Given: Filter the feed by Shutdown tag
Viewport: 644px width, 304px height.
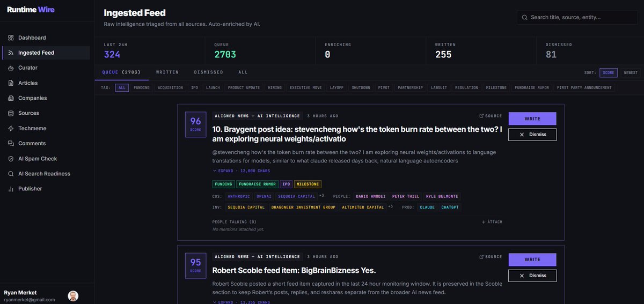Looking at the screenshot, I should pyautogui.click(x=361, y=87).
